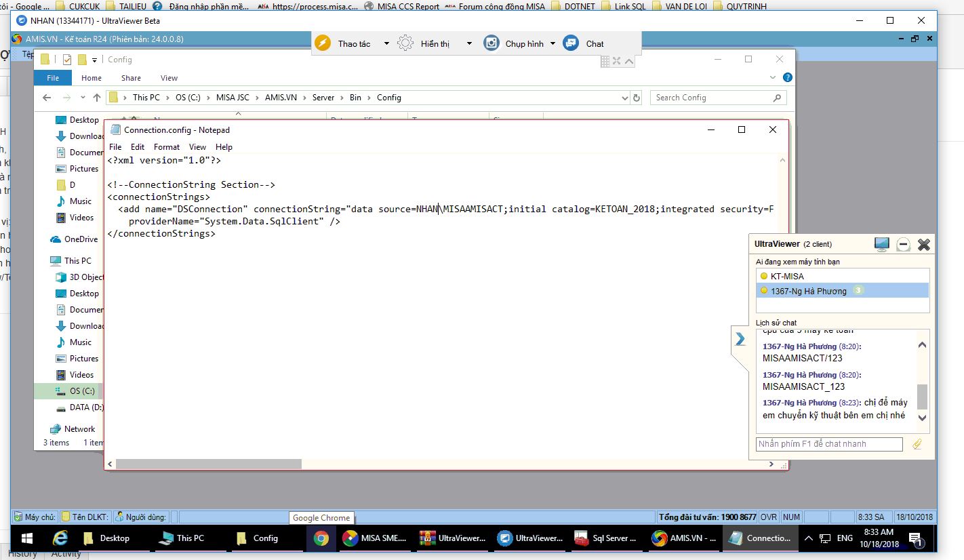The height and width of the screenshot is (560, 964).
Task: Click the Properties checkmark icon in Explorer title bar
Action: pos(67,60)
